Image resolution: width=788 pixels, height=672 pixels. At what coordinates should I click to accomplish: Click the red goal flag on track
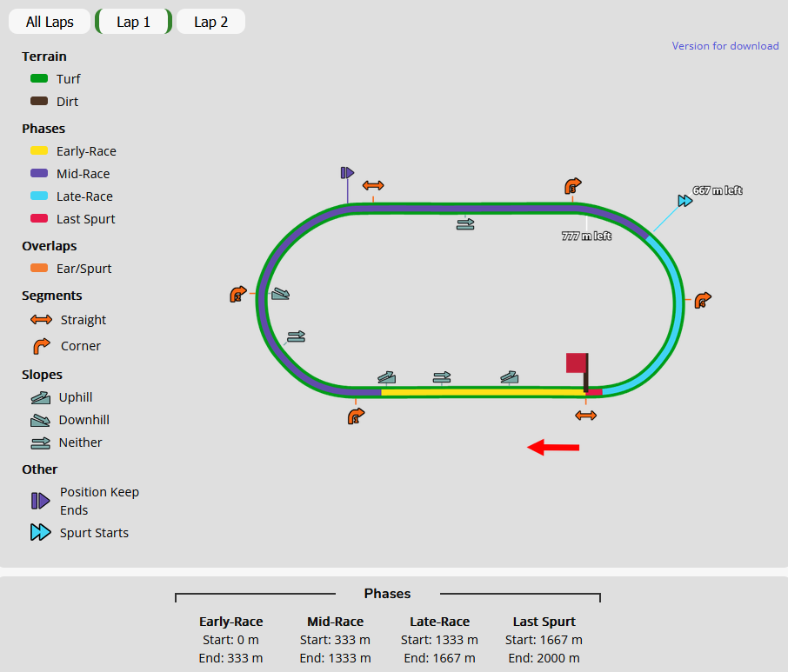click(577, 363)
